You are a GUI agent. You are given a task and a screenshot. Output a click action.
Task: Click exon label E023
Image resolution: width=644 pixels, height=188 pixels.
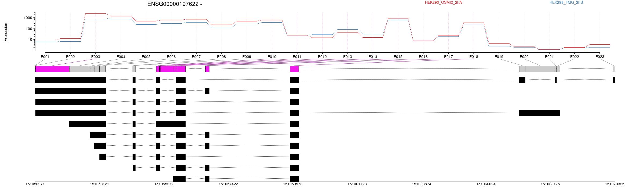[x=600, y=57]
